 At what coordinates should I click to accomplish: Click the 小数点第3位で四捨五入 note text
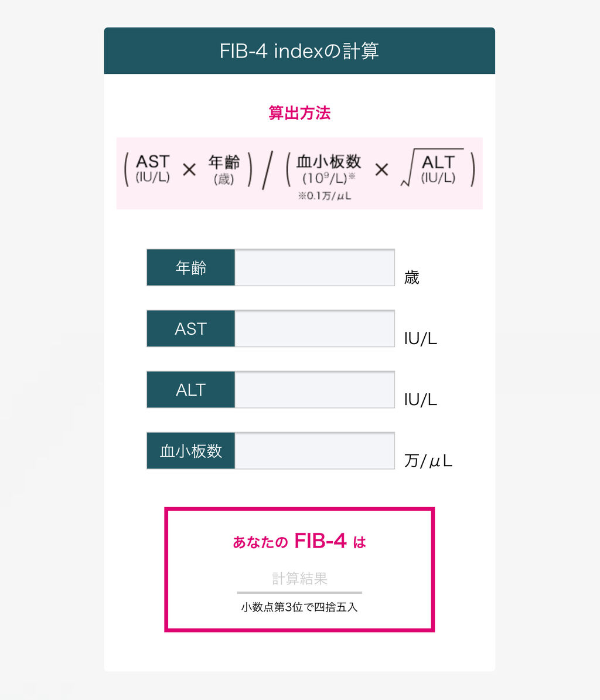pos(299,607)
